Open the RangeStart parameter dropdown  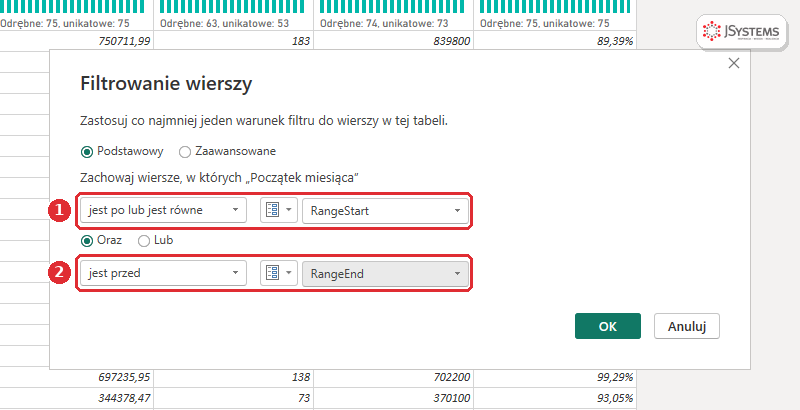pyautogui.click(x=385, y=211)
